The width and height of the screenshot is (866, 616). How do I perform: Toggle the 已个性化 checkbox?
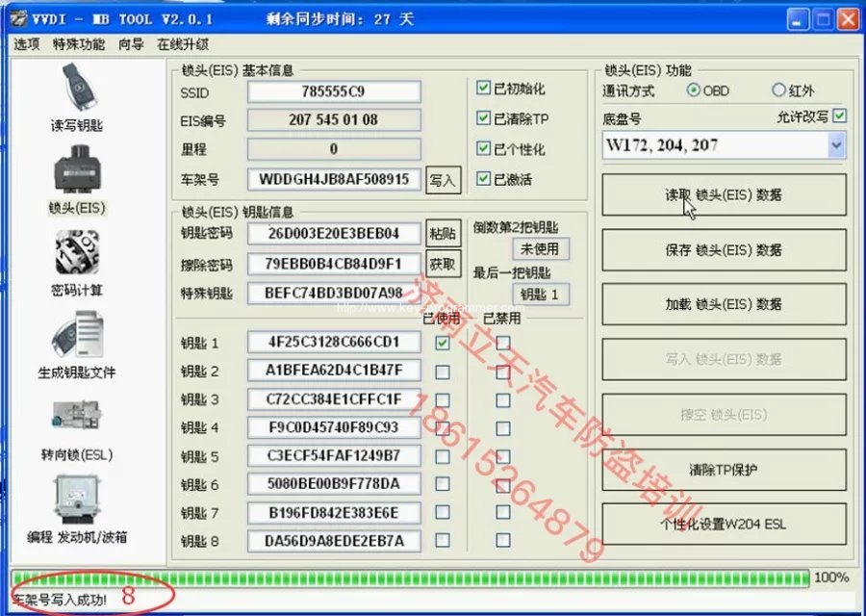pyautogui.click(x=483, y=148)
